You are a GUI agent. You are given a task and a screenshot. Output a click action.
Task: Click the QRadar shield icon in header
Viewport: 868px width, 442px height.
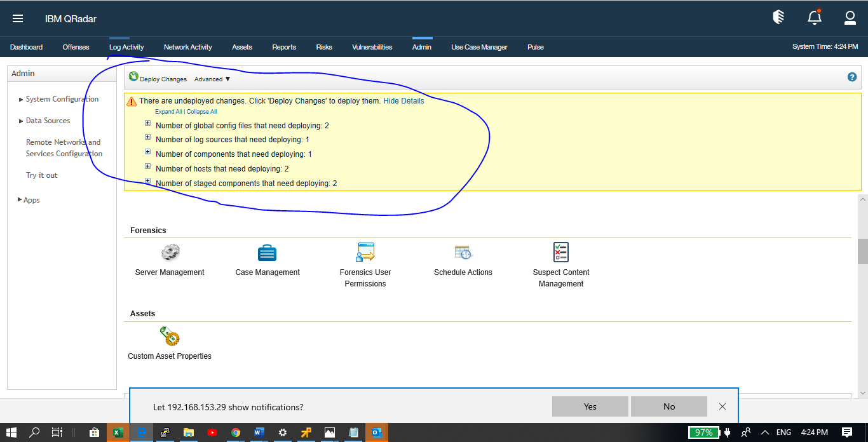pos(778,18)
